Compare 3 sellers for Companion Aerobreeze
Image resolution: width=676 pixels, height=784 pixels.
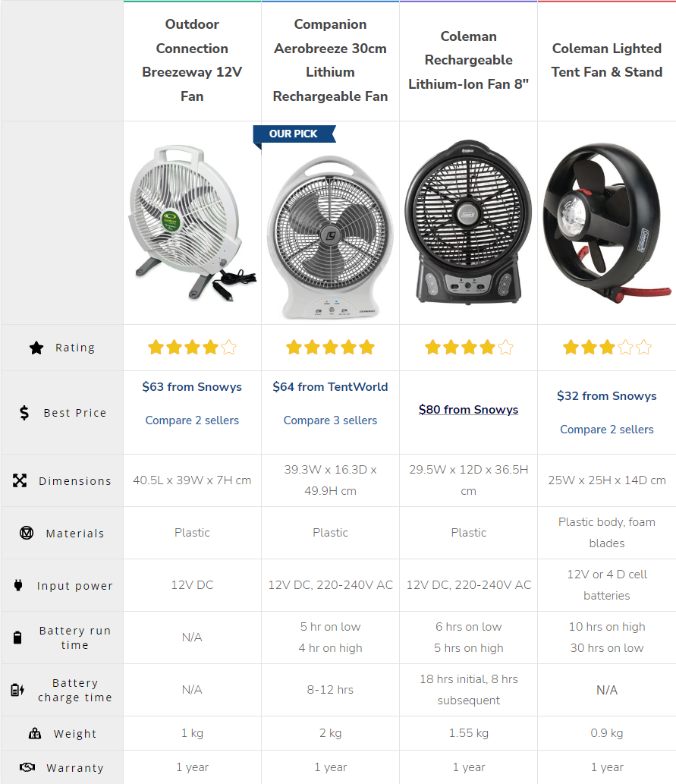pyautogui.click(x=330, y=420)
